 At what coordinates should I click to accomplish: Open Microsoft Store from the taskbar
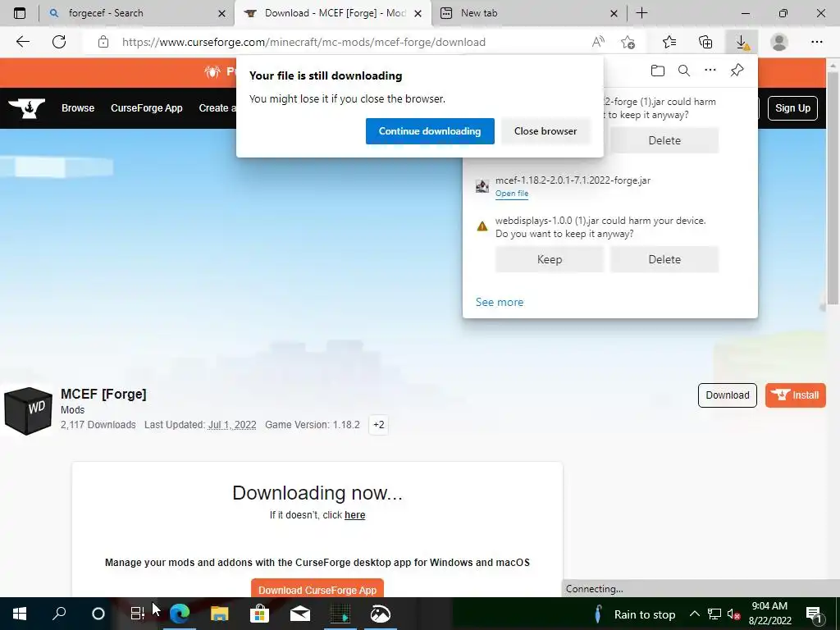[259, 614]
